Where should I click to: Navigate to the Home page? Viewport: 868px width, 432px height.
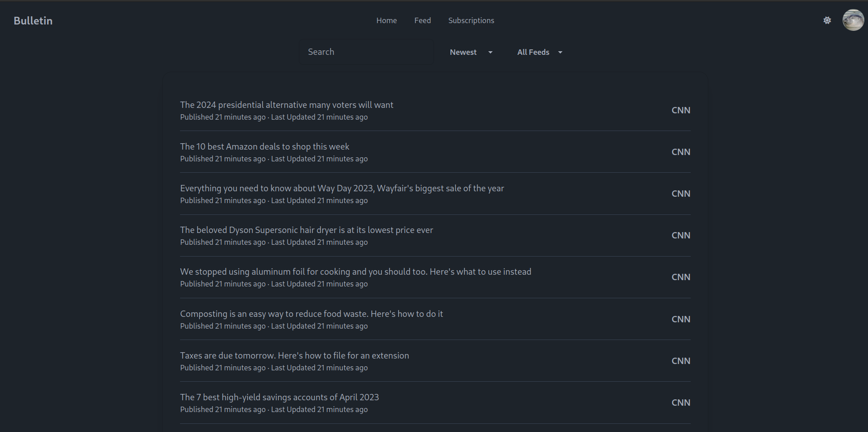pyautogui.click(x=386, y=20)
